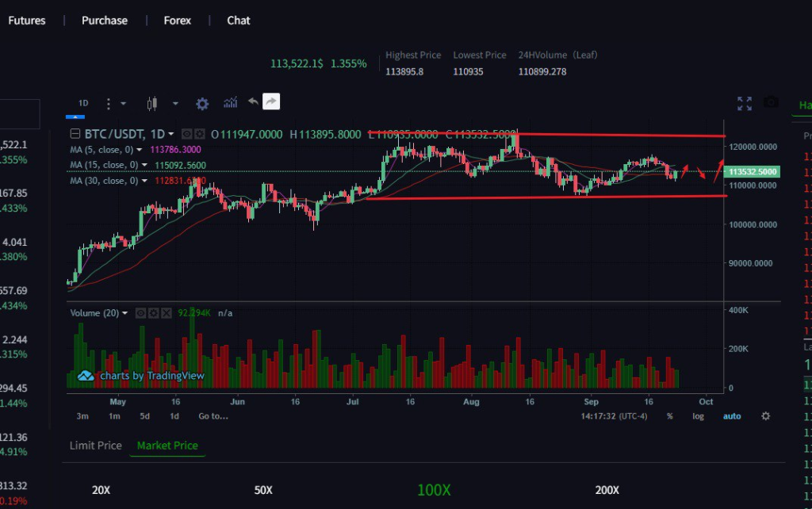Toggle logarithmic scale with log button
The image size is (812, 509).
point(698,416)
